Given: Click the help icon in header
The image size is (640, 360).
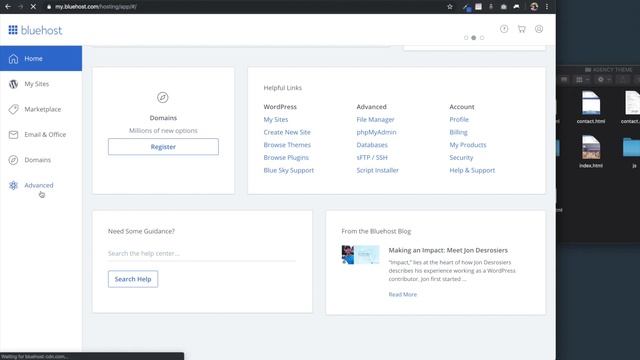Looking at the screenshot, I should pyautogui.click(x=504, y=29).
